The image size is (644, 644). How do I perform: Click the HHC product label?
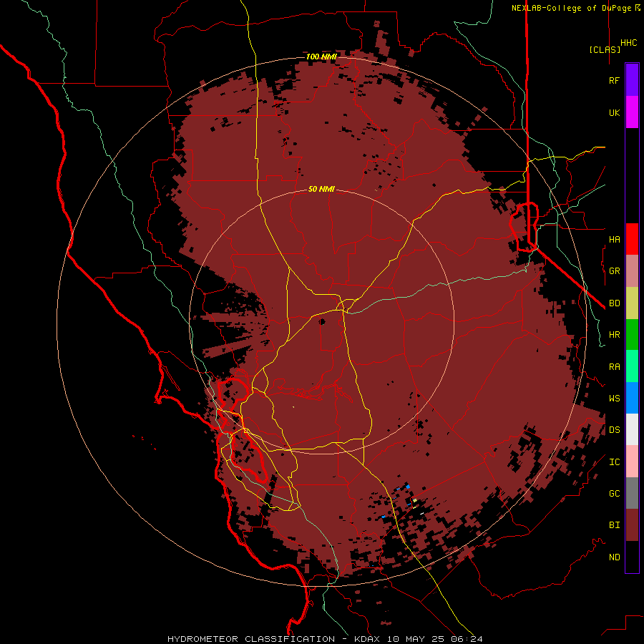tap(629, 43)
